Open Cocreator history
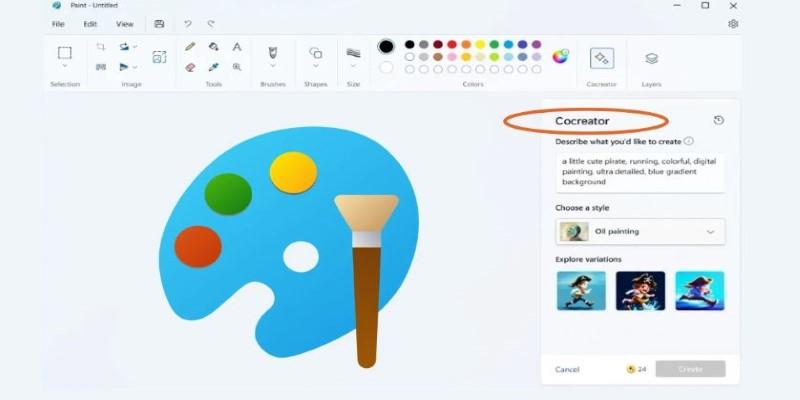 pos(718,121)
